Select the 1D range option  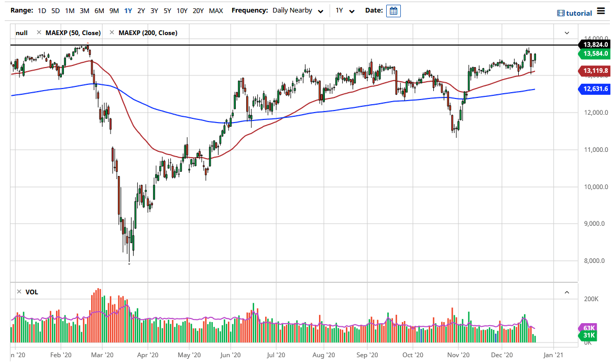41,10
